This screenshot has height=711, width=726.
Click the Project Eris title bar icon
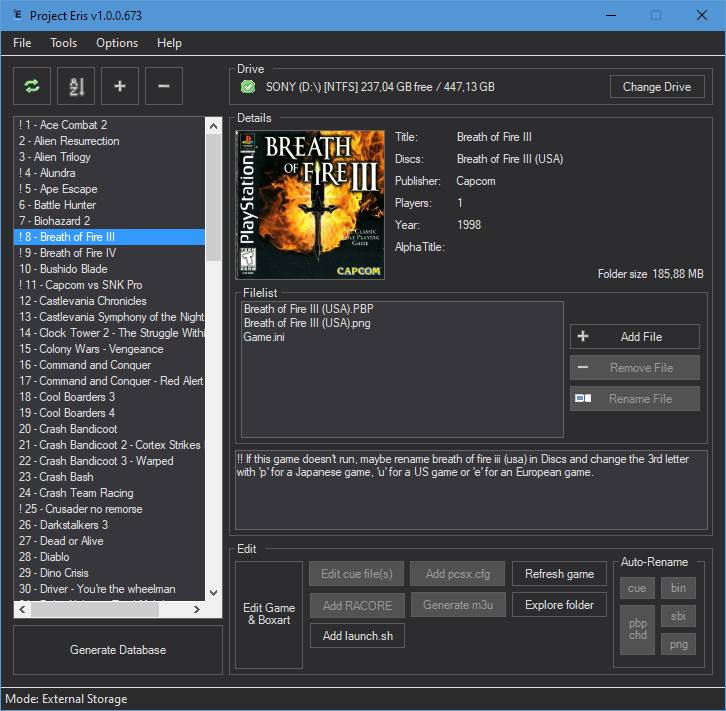17,15
